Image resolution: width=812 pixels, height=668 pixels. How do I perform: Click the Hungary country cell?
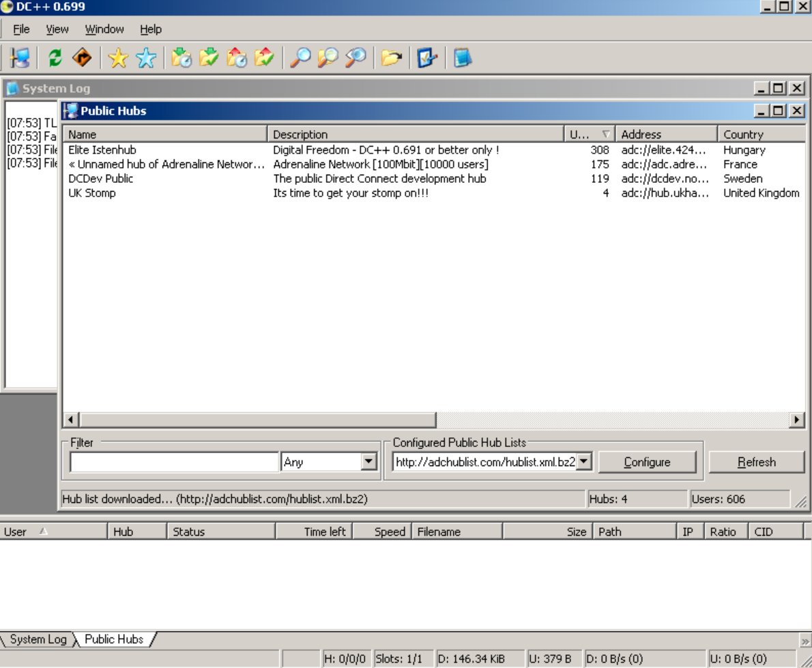point(744,149)
